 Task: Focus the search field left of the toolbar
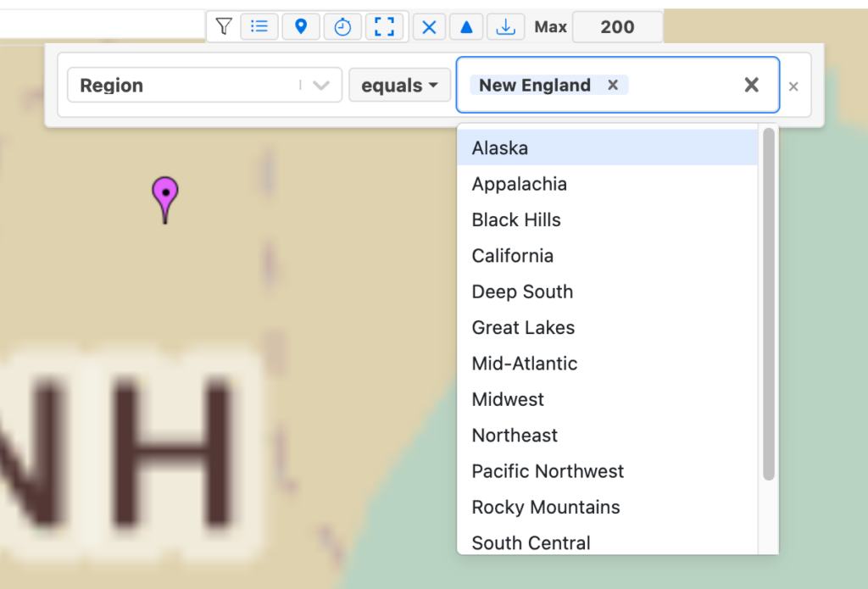point(102,25)
